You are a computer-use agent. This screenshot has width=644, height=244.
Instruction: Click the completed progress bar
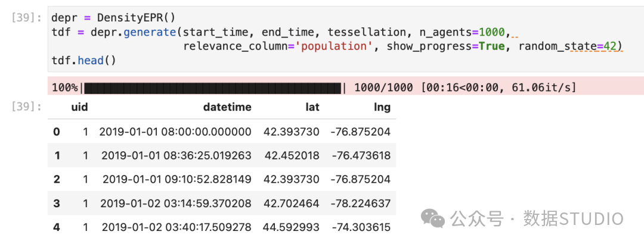coord(213,87)
